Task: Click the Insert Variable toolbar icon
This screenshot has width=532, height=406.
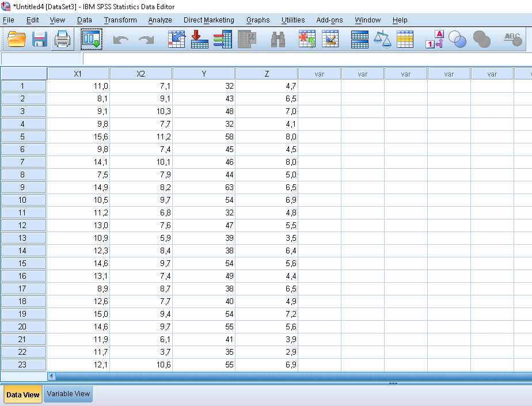Action: click(330, 39)
